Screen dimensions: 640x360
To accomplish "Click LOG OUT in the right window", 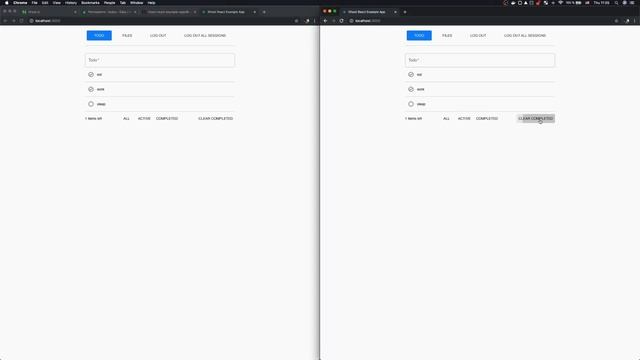I will coord(478,36).
